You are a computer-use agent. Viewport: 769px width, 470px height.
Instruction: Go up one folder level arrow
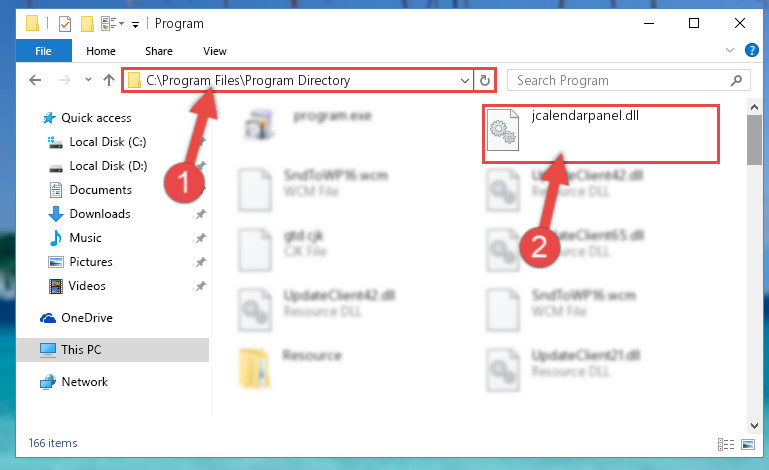[x=109, y=80]
